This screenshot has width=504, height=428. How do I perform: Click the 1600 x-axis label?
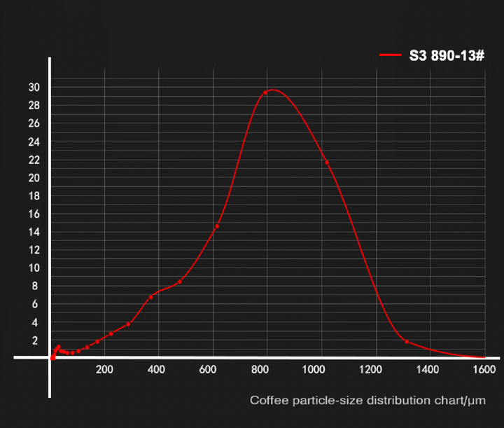click(x=484, y=369)
